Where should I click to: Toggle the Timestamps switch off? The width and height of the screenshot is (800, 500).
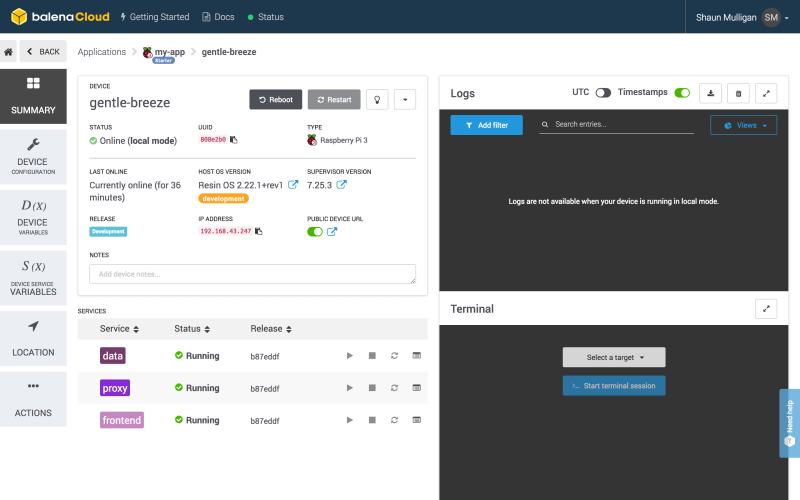point(682,93)
